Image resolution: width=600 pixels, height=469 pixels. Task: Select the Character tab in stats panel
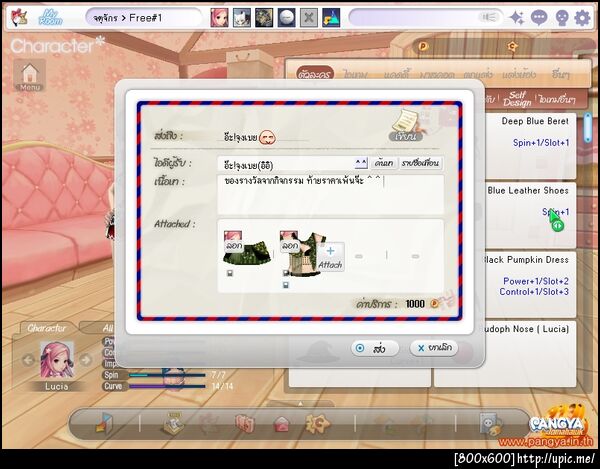coord(46,328)
